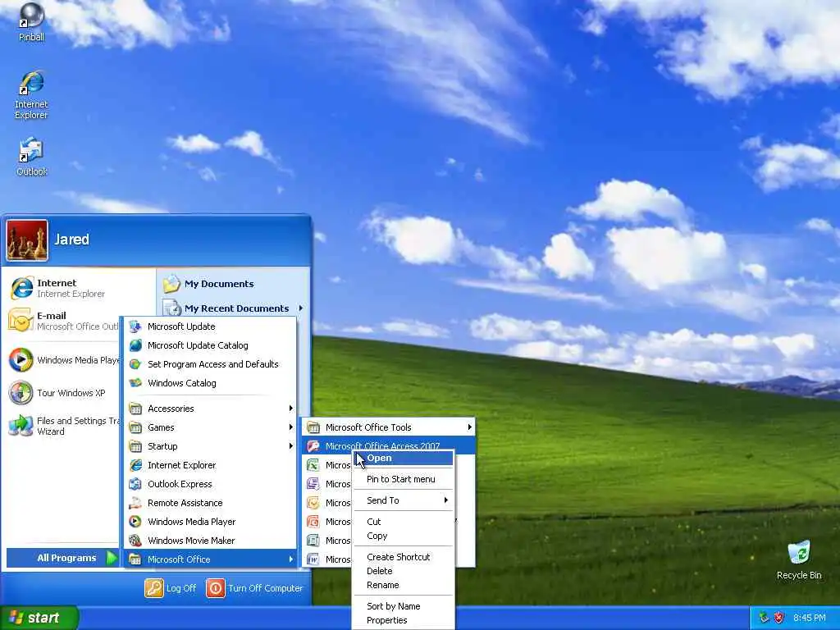Select Microsoft Office Access 2007 entry
840x630 pixels.
pos(388,445)
